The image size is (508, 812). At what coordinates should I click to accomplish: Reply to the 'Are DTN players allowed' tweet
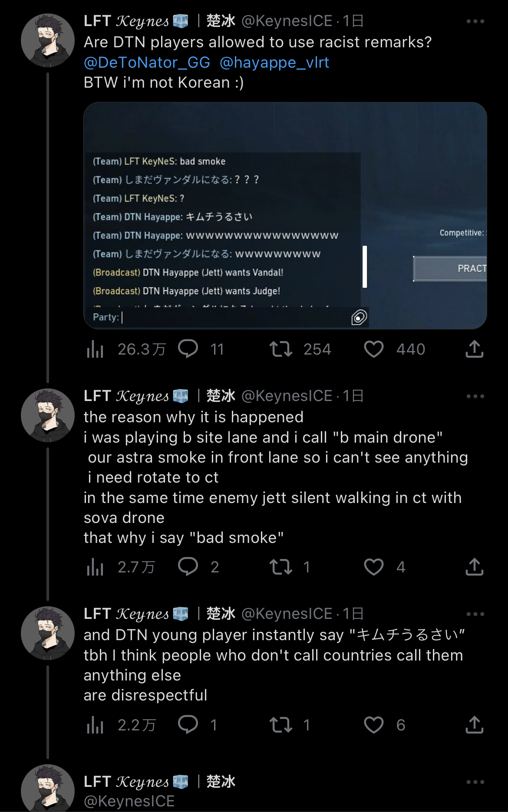pos(188,349)
